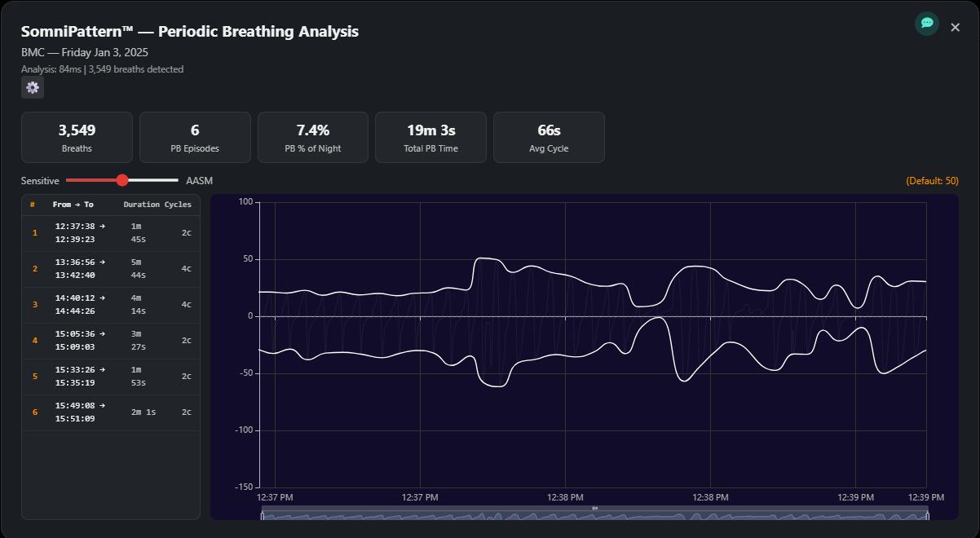This screenshot has width=980, height=538.
Task: Select episode 2 starting at 13:36:56
Action: 110,269
